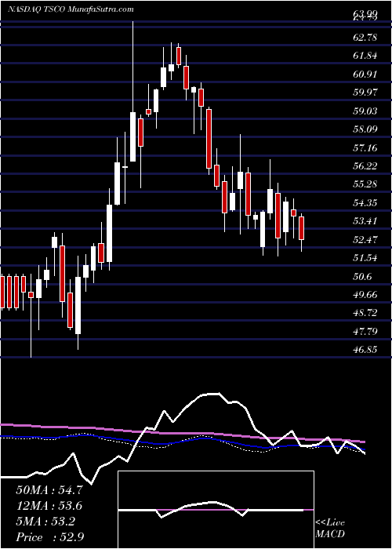
Task: Select the 56.22 price axis label
Action: click(365, 166)
